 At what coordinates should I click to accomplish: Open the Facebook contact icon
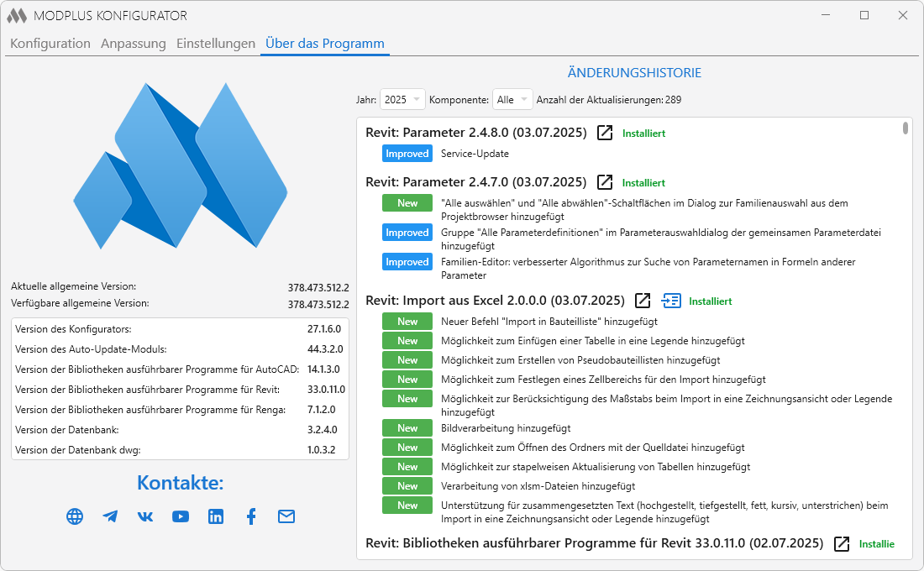click(x=251, y=516)
